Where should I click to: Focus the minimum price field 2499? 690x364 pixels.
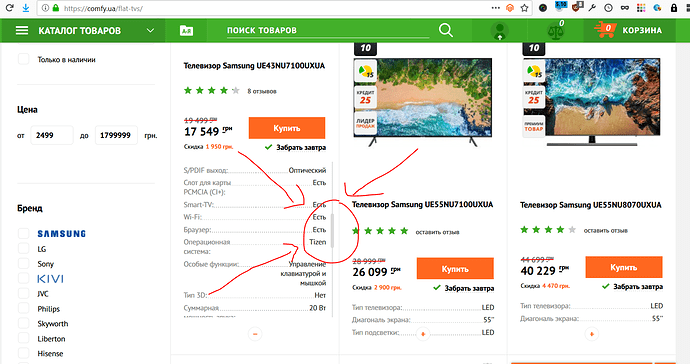pyautogui.click(x=51, y=135)
